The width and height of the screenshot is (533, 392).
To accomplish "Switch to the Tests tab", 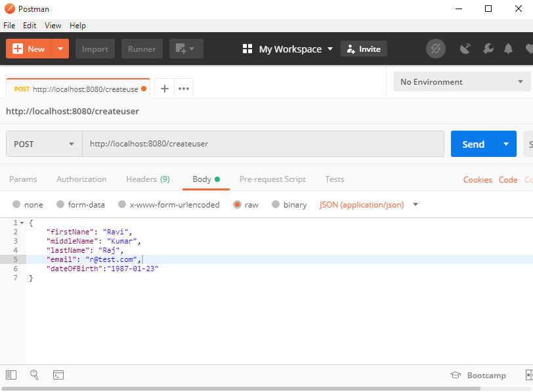I will click(334, 179).
